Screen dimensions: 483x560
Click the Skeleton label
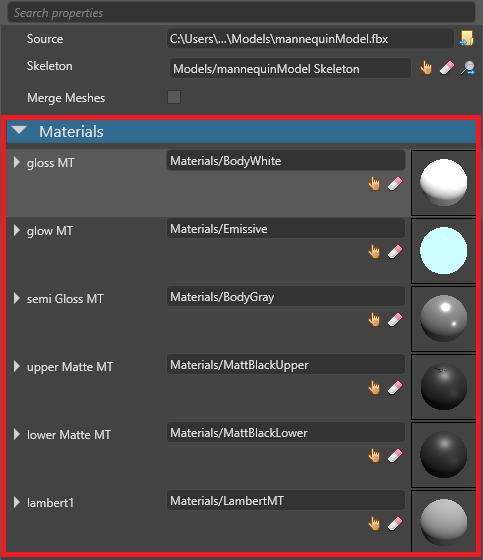click(50, 66)
